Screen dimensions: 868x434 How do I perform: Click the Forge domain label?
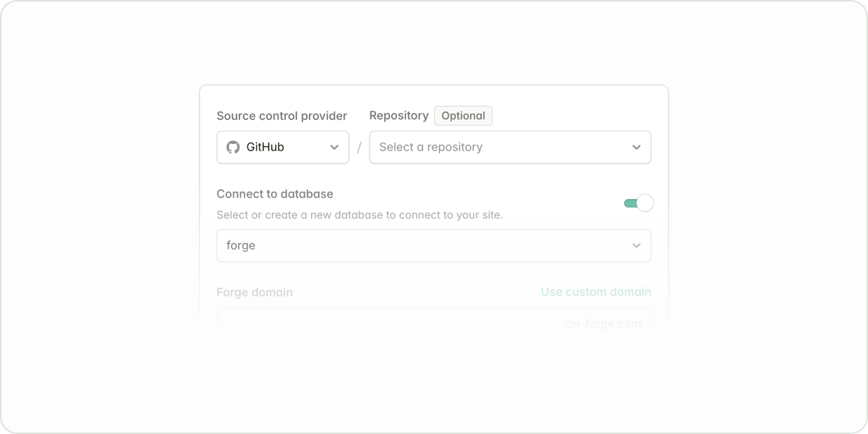(x=255, y=293)
